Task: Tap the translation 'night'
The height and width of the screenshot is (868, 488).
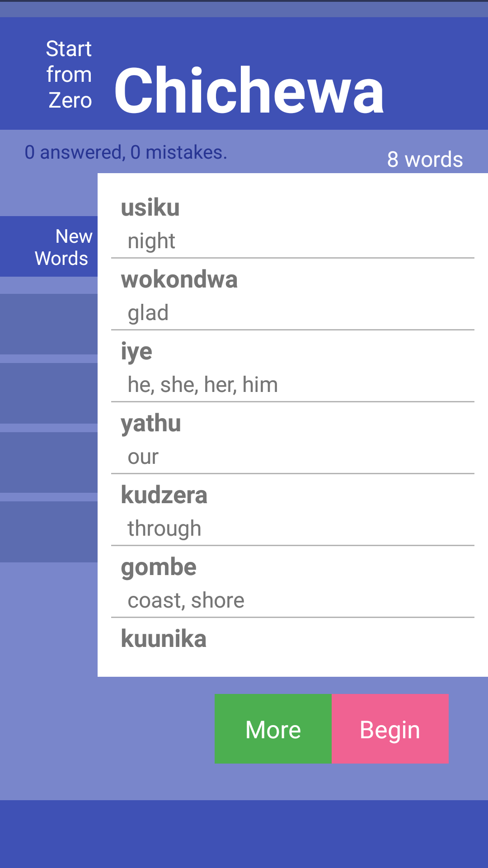Action: tap(151, 241)
